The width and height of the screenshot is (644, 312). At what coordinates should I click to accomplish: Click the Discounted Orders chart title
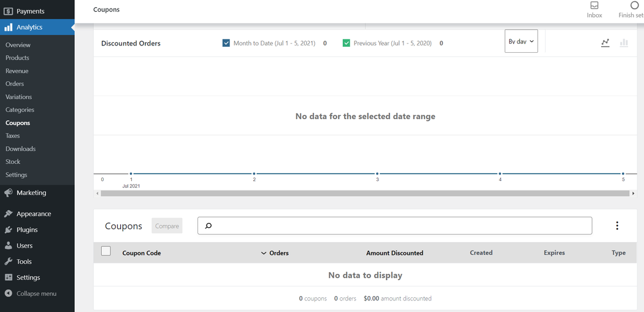point(131,43)
